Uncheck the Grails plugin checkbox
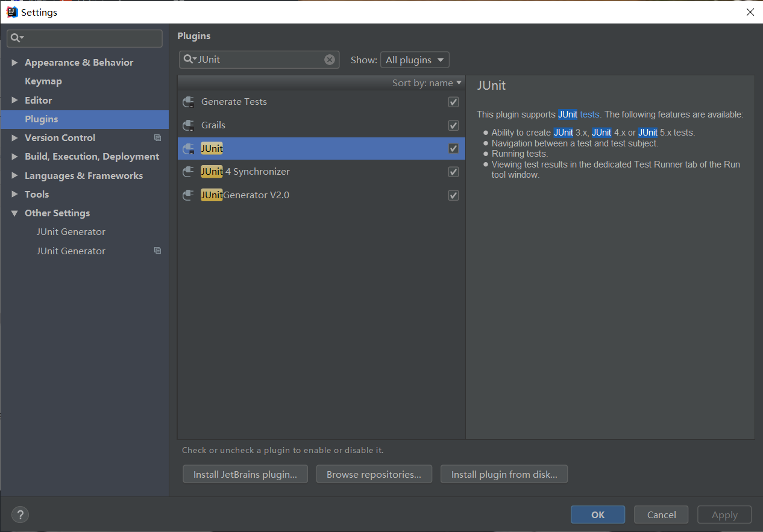Image resolution: width=763 pixels, height=532 pixels. (x=453, y=125)
